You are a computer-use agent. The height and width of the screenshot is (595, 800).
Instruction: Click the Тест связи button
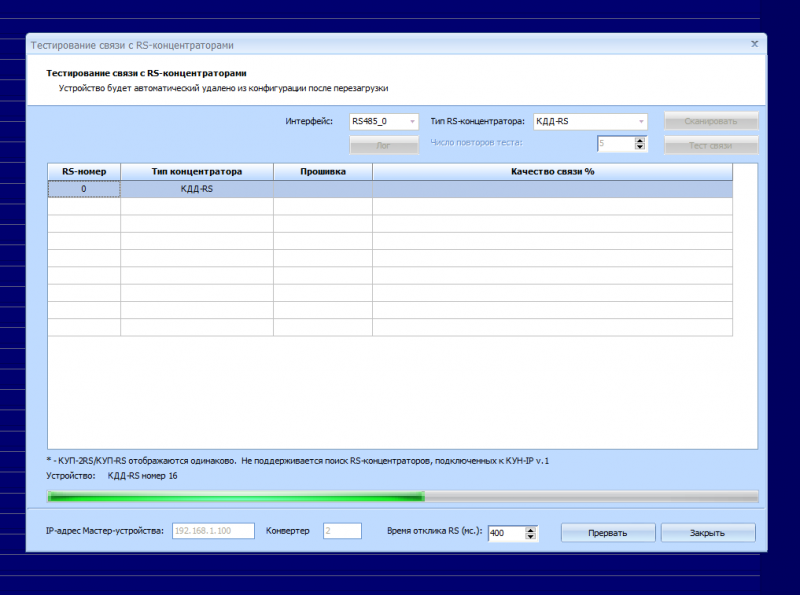(711, 145)
